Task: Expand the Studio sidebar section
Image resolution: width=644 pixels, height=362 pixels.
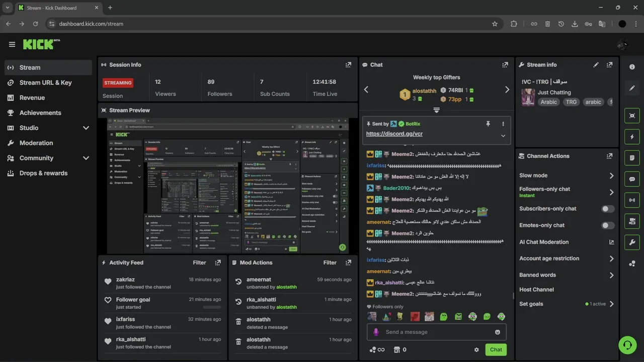Action: point(86,128)
